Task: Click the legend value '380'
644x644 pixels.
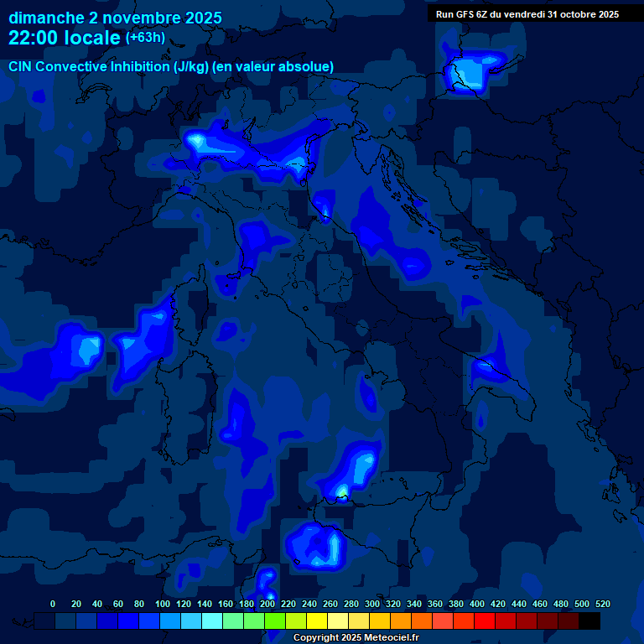Action: click(456, 604)
